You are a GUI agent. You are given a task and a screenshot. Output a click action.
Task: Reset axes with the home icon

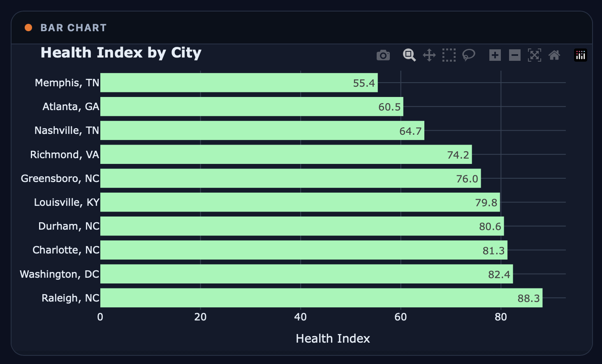tap(554, 55)
